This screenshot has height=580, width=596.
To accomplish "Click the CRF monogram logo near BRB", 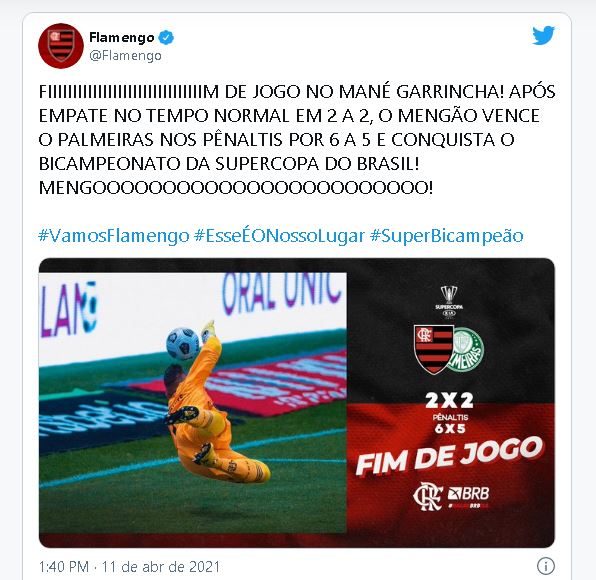I will (x=428, y=496).
